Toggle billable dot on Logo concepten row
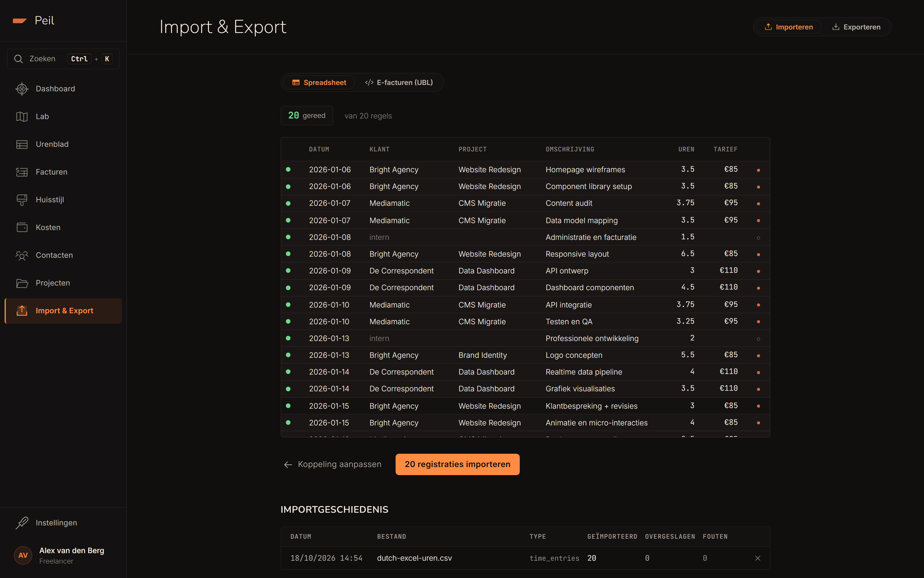 point(758,356)
